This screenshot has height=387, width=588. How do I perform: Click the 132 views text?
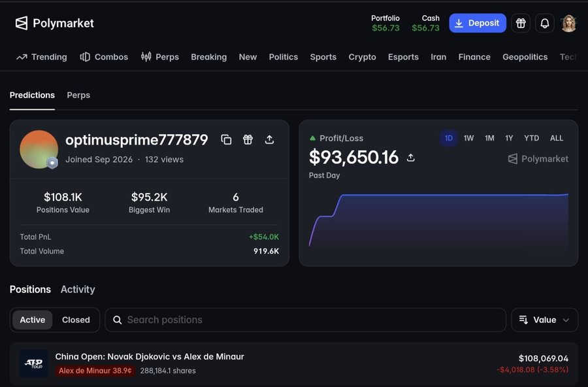(164, 160)
